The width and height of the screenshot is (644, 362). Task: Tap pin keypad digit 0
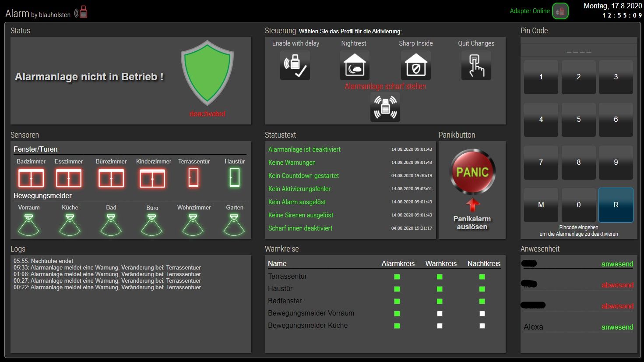click(579, 205)
